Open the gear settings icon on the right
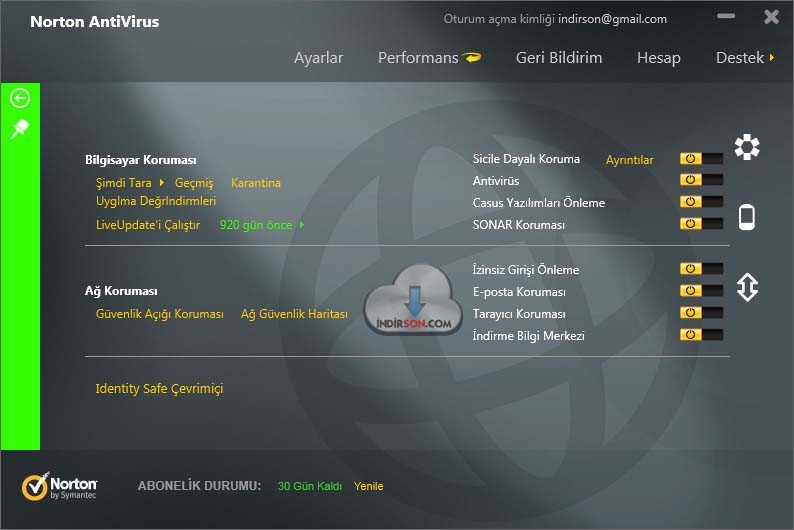Viewport: 794px width, 530px height. point(747,147)
